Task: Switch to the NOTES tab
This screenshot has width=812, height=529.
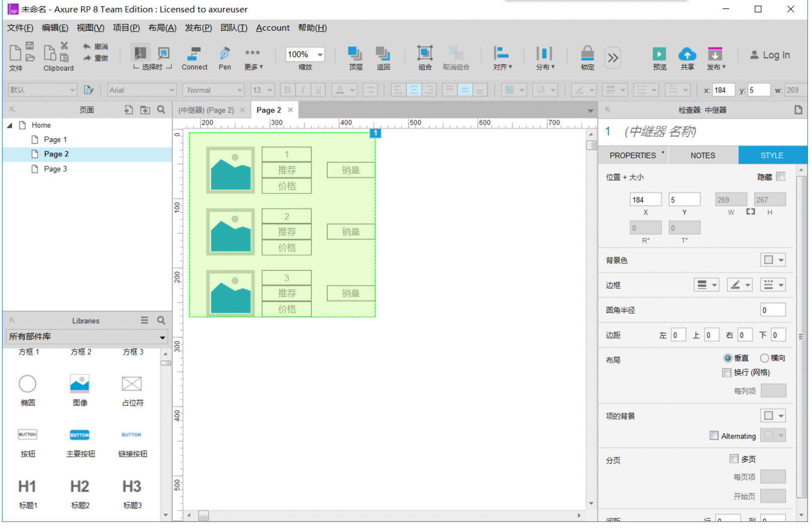Action: point(702,155)
